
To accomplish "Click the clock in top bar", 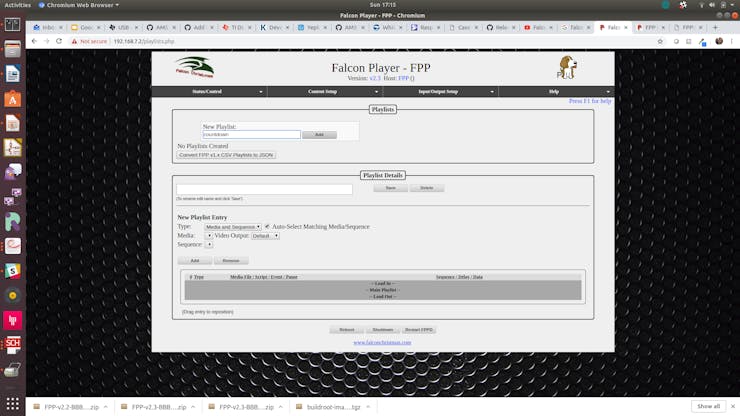I will [383, 5].
